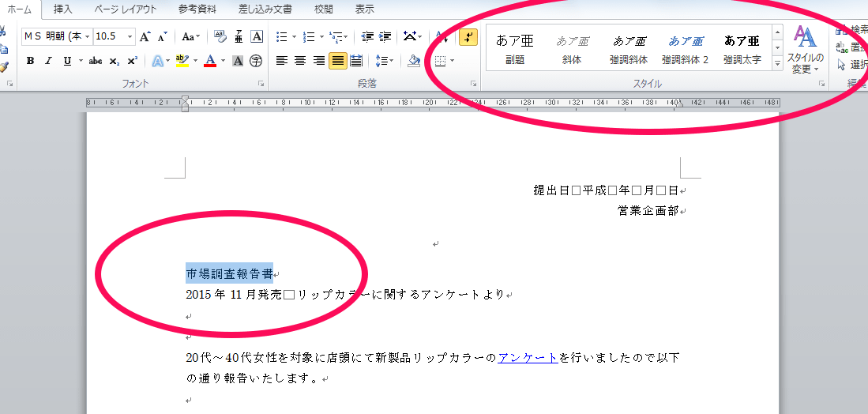Click the Clear Formatting eraser icon
Image resolution: width=868 pixels, height=414 pixels.
(220, 36)
